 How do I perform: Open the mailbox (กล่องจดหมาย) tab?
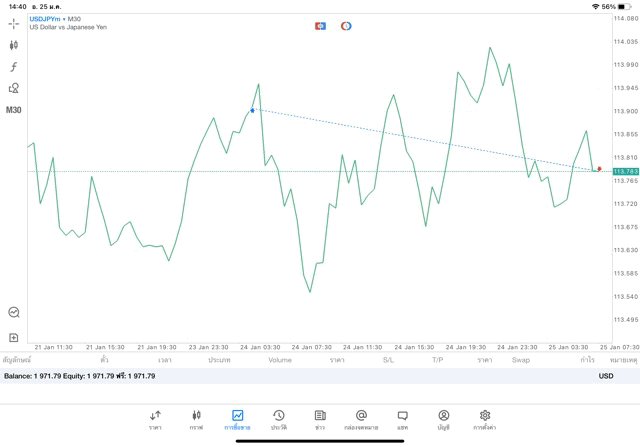coord(361,419)
